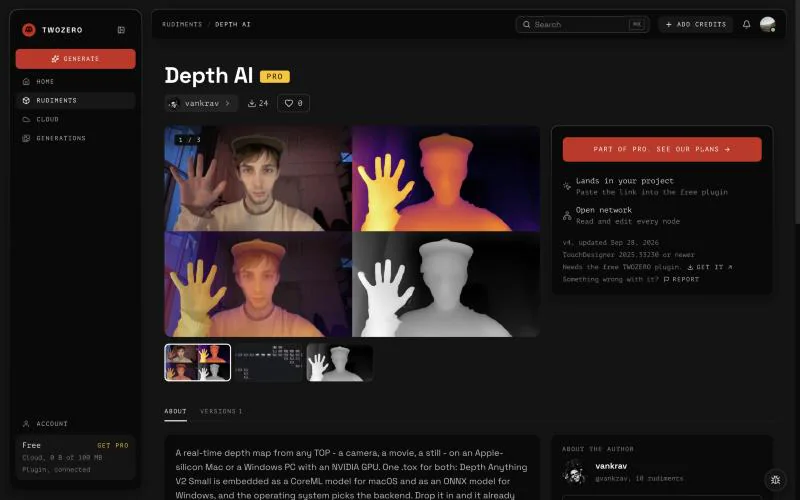Click the bug icon at bottom right
800x500 pixels.
click(776, 480)
